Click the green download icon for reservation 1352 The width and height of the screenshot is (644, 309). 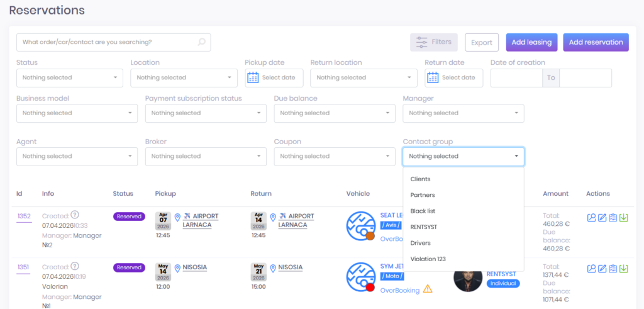623,218
